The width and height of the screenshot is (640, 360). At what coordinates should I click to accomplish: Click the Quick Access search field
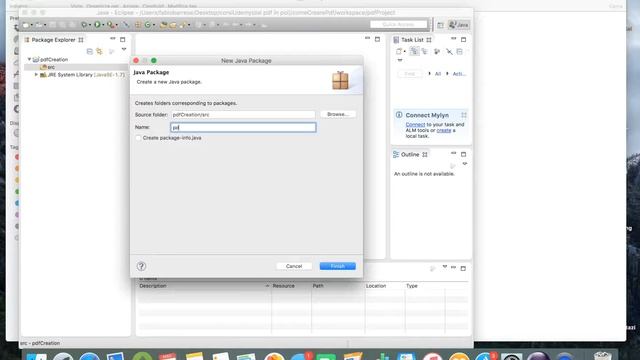(399, 24)
